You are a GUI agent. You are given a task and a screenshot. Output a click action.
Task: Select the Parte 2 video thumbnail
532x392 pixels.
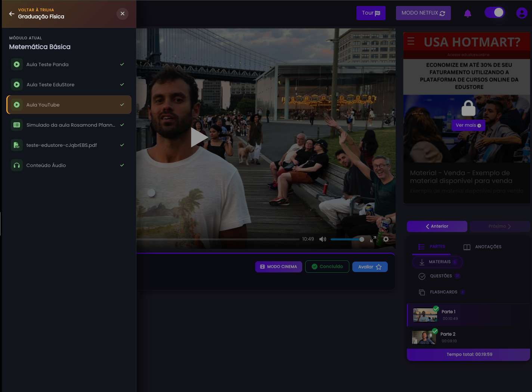[424, 337]
